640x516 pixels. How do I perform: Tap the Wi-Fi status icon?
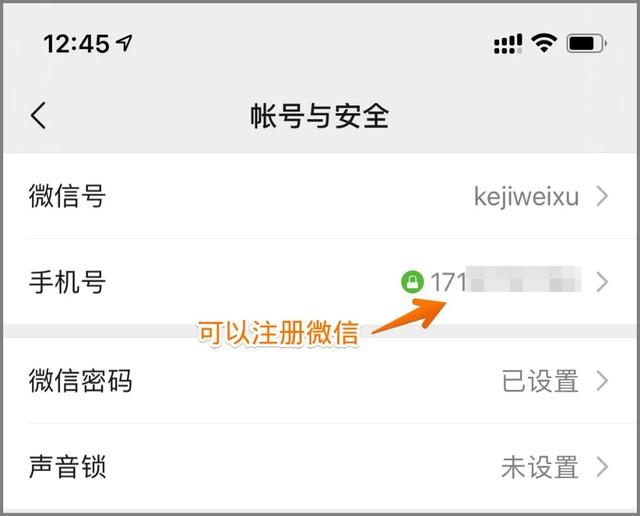coord(544,43)
